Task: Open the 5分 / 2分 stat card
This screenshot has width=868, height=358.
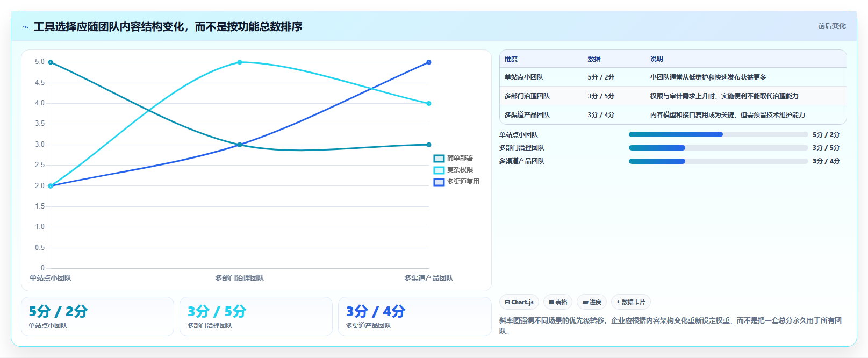Action: point(97,317)
